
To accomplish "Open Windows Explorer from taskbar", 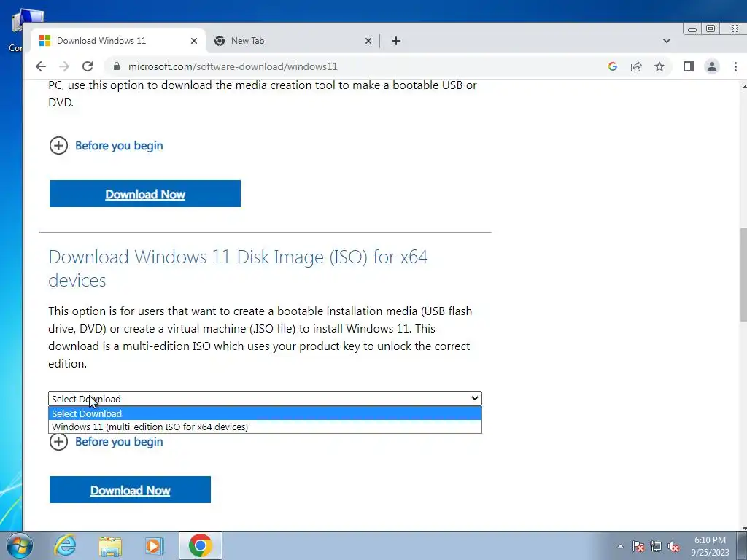I will (110, 546).
